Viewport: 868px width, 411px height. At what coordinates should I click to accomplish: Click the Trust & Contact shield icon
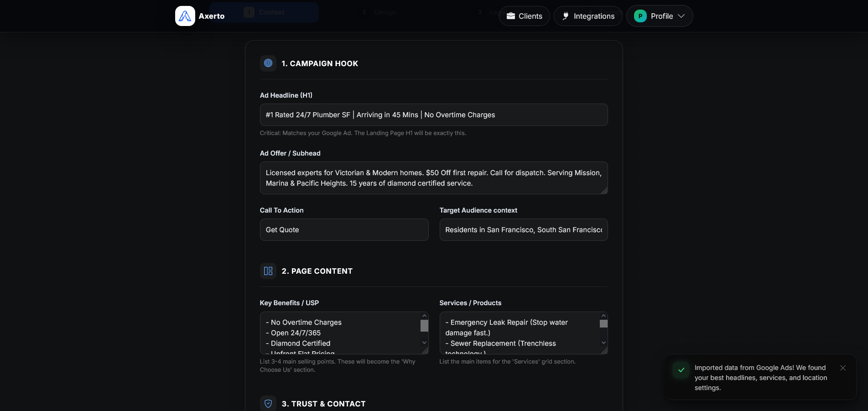click(x=268, y=403)
